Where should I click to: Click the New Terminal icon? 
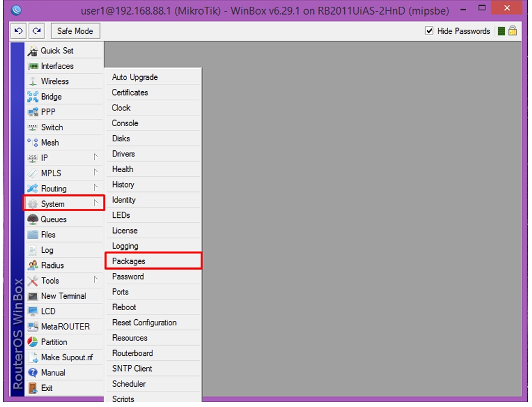pyautogui.click(x=33, y=296)
